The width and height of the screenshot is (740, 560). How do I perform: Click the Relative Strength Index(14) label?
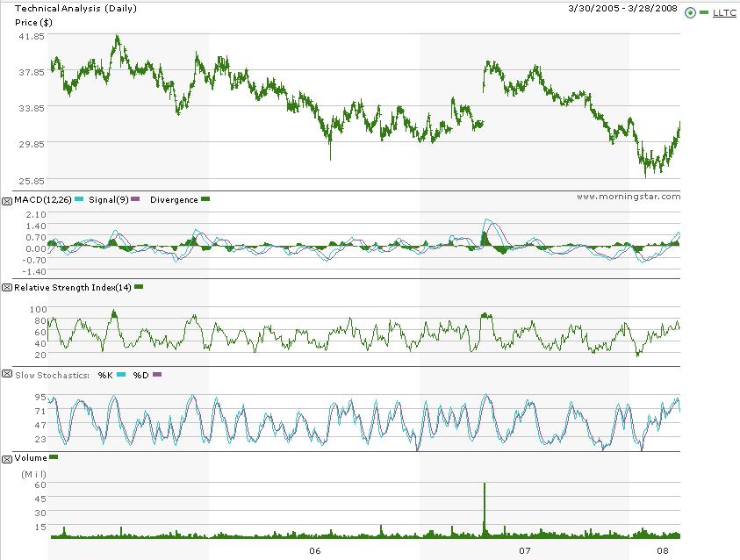pos(73,287)
